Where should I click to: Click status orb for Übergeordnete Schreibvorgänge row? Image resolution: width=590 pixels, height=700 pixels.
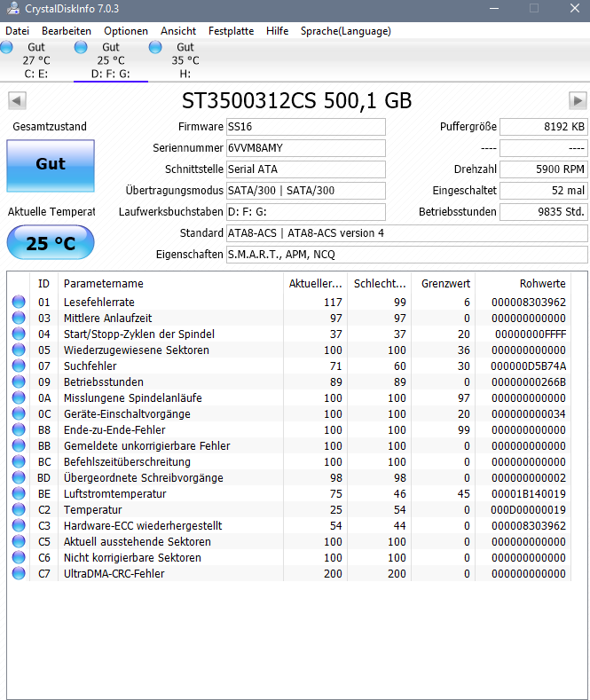pos(19,477)
